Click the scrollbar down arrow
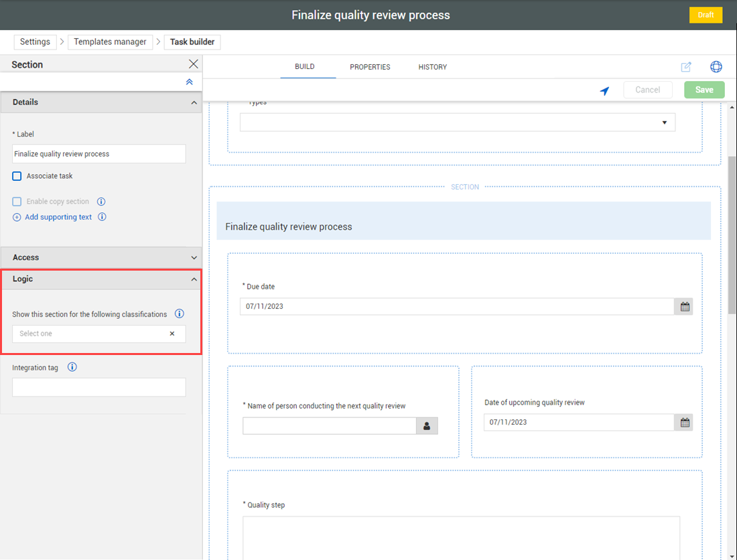The image size is (737, 560). tap(732, 556)
